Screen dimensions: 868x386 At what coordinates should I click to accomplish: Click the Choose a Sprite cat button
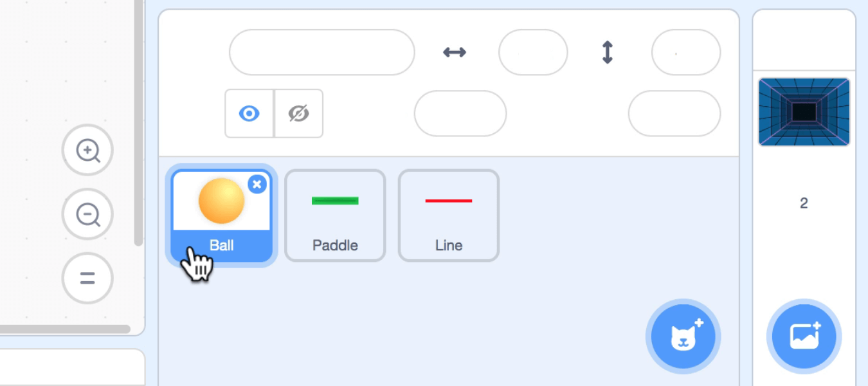683,336
